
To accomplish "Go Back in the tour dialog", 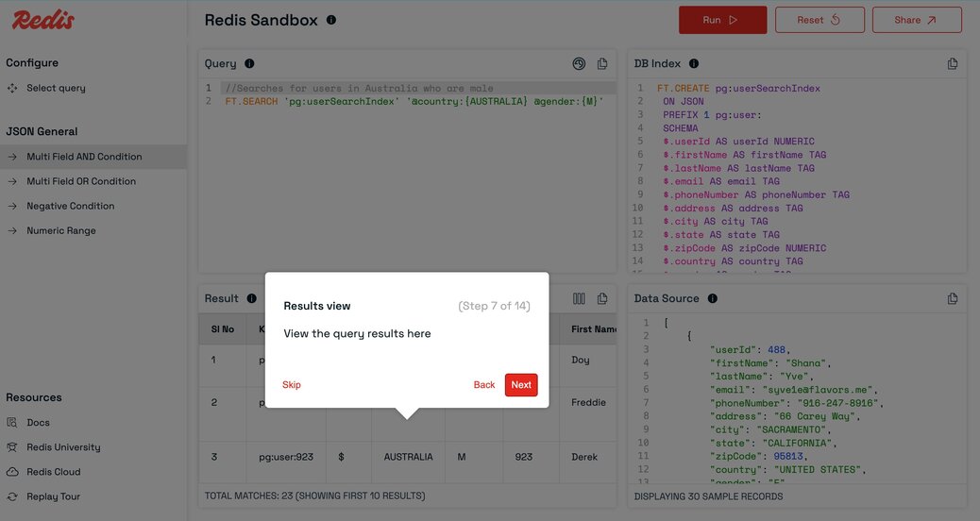I will (x=483, y=385).
